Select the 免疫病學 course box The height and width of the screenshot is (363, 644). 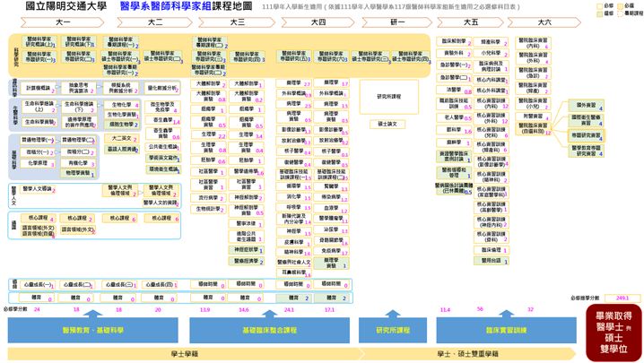(331, 251)
